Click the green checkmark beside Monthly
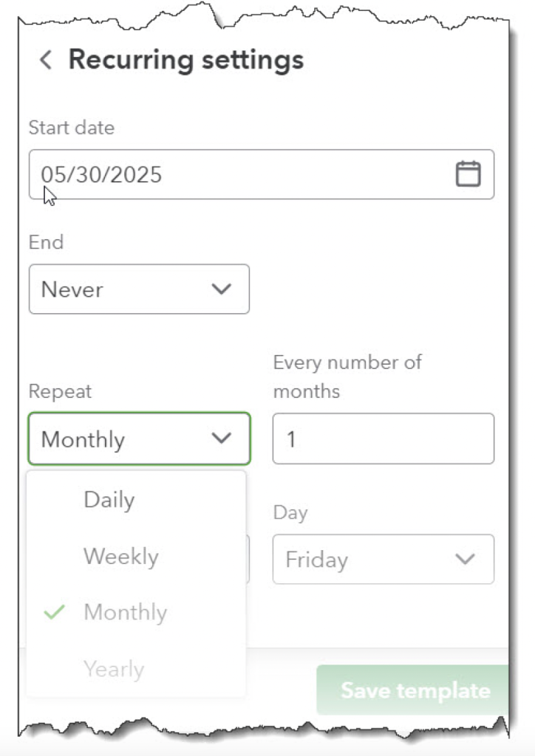This screenshot has width=535, height=756. [x=55, y=612]
